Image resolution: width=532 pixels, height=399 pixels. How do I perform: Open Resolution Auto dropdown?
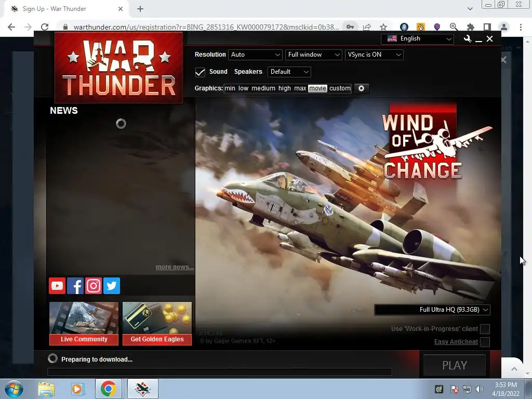pyautogui.click(x=255, y=55)
